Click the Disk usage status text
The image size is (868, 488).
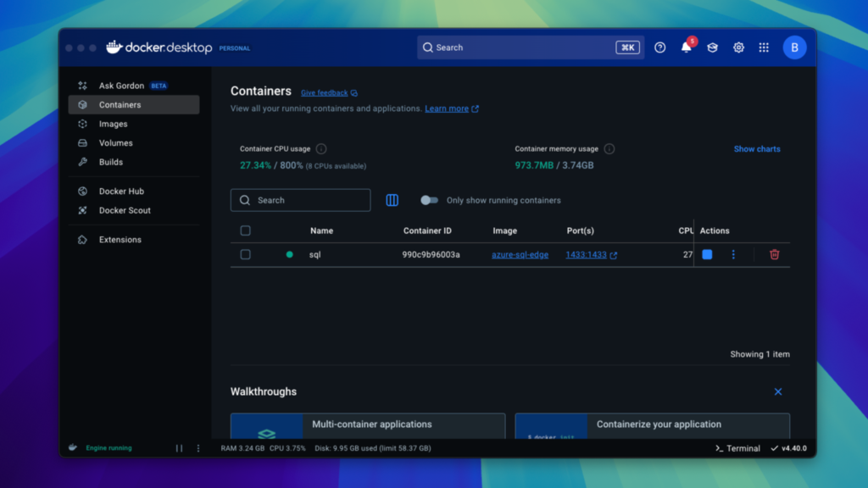pyautogui.click(x=373, y=448)
